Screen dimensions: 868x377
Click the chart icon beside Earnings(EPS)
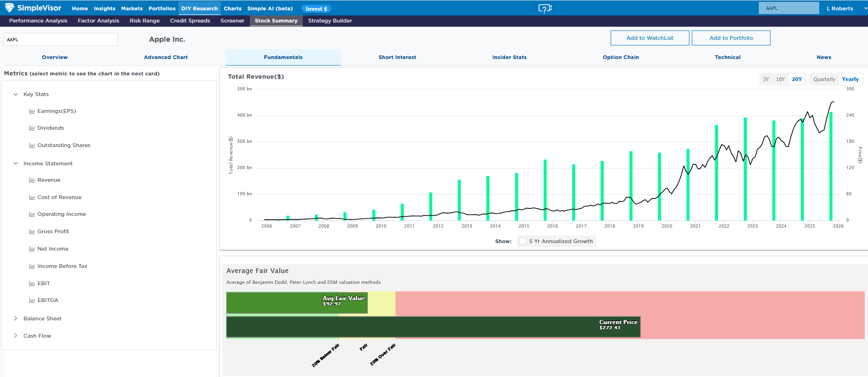pyautogui.click(x=32, y=111)
